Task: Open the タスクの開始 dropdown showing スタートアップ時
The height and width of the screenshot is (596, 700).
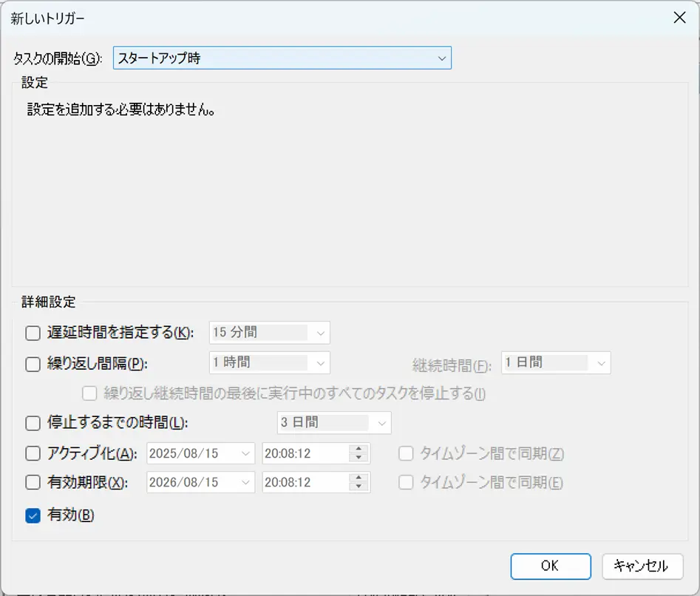Action: (x=282, y=58)
